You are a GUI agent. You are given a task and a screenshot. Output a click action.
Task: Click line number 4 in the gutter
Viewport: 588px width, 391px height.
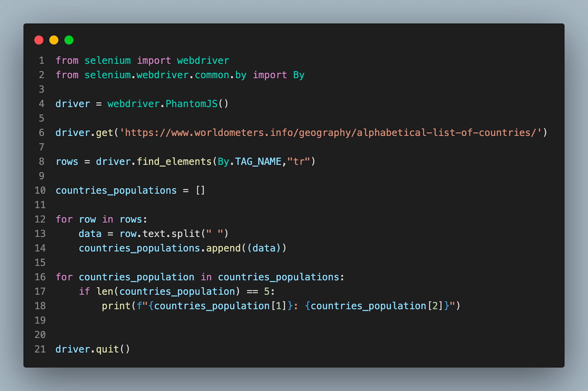(x=41, y=104)
